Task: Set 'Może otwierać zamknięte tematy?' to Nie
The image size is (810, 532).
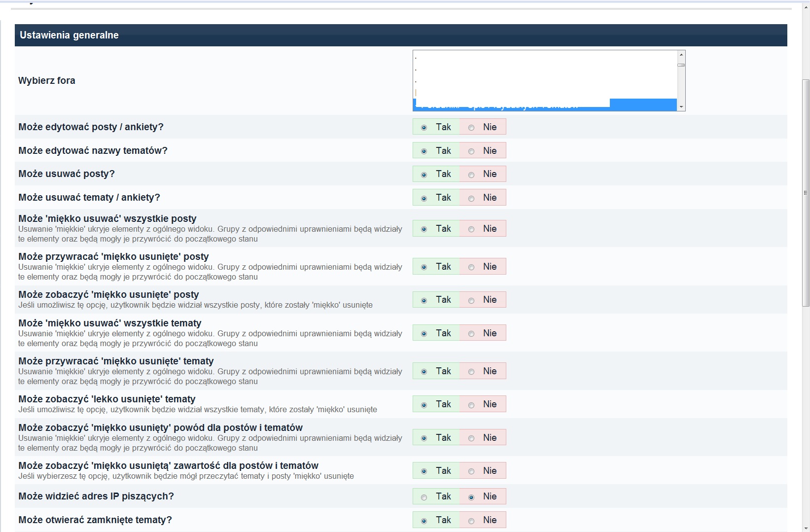Action: 471,521
